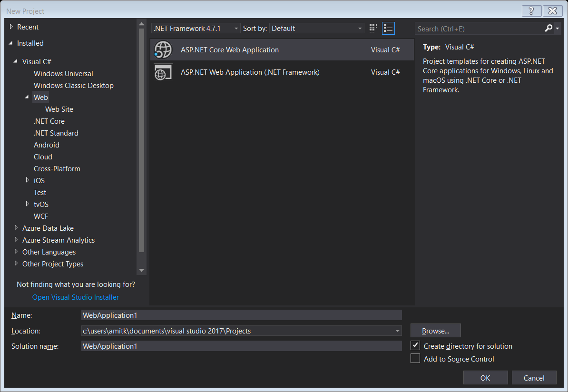
Task: Select the Test category
Action: point(40,193)
